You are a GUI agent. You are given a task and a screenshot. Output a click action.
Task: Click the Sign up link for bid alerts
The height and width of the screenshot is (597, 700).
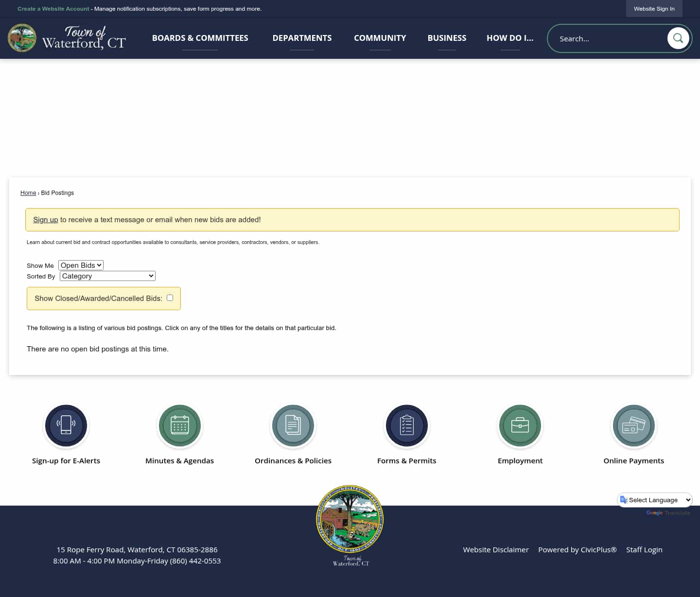coord(45,219)
